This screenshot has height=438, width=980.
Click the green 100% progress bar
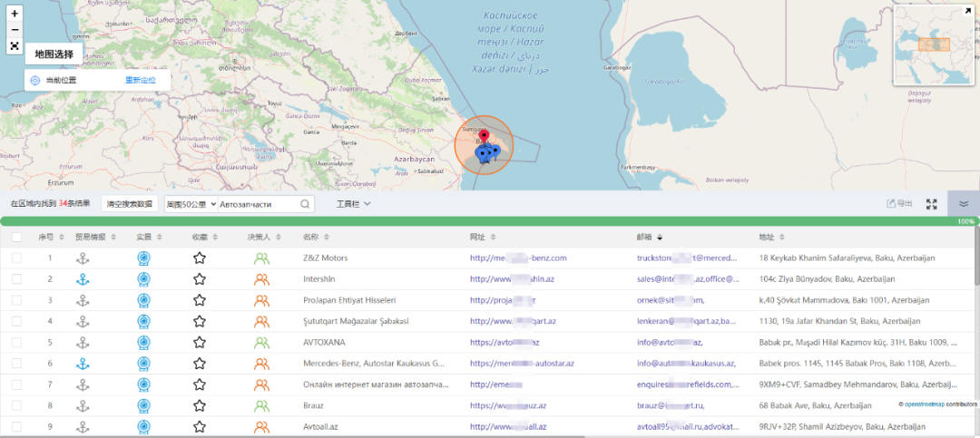coord(489,221)
